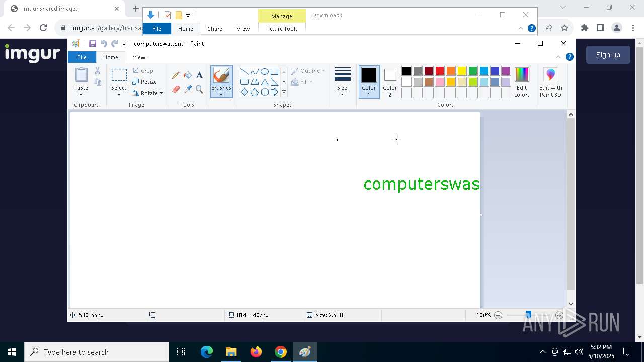Choose the Line shape
The image size is (644, 362).
[244, 71]
